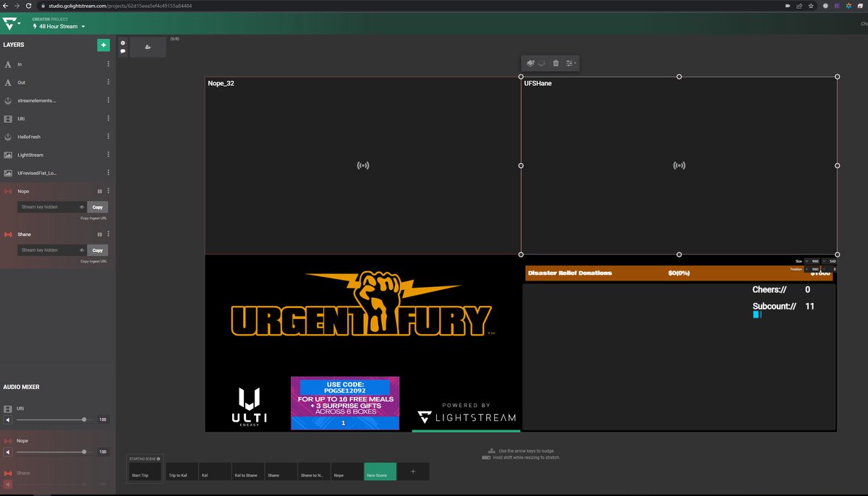Switch to Kal scene
Image resolution: width=868 pixels, height=496 pixels.
tap(215, 471)
